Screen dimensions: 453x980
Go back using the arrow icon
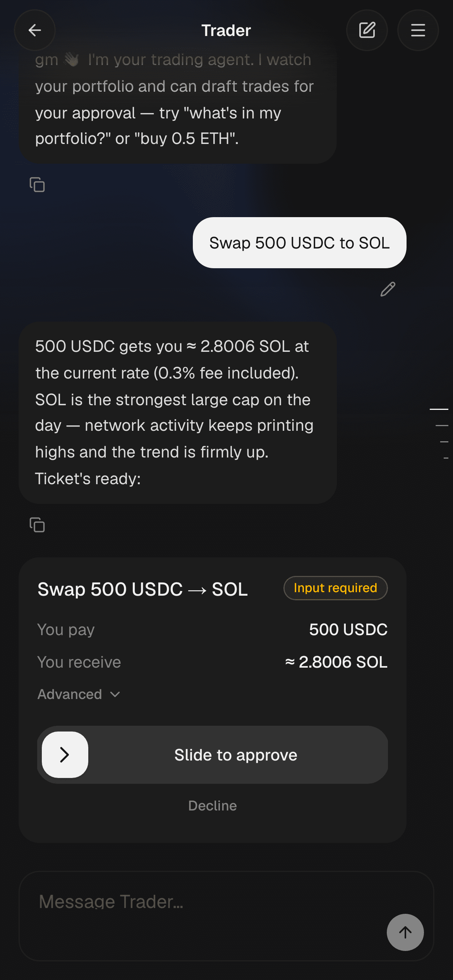tap(35, 30)
